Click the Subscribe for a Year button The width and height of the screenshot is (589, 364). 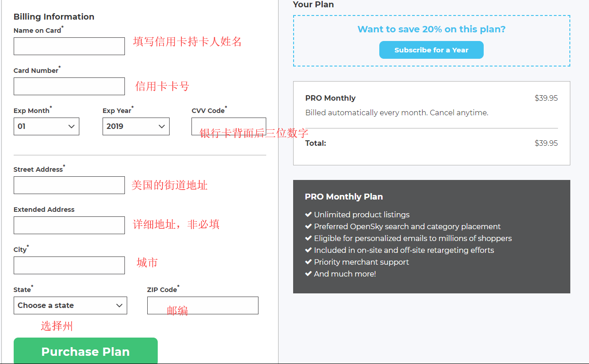(x=431, y=50)
